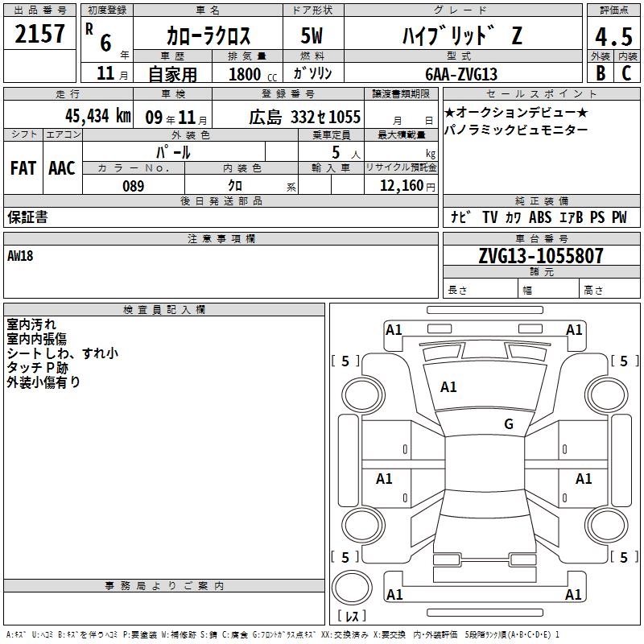Image resolution: width=644 pixels, height=644 pixels.
Task: Click the lot number 2157
Action: (x=40, y=34)
